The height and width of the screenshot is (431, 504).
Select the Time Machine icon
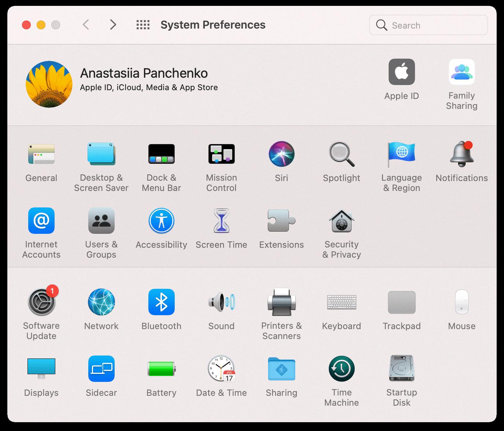pyautogui.click(x=341, y=369)
